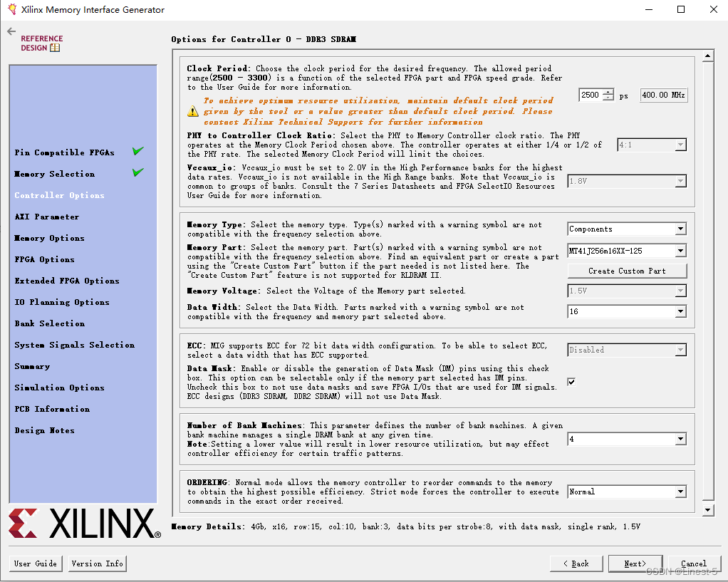Image resolution: width=728 pixels, height=582 pixels.
Task: Increase clock period with up spinner arrow
Action: (x=608, y=92)
